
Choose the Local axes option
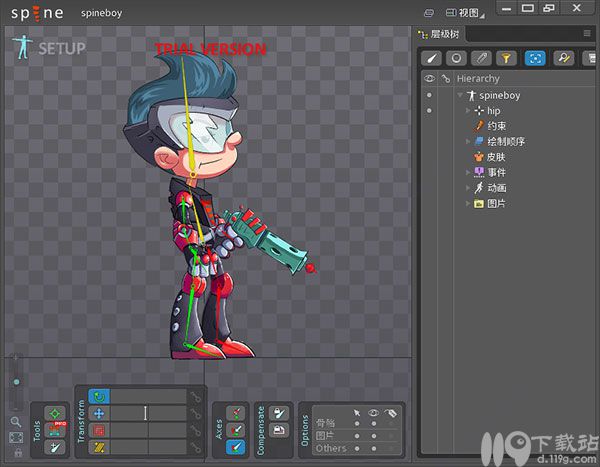click(235, 413)
